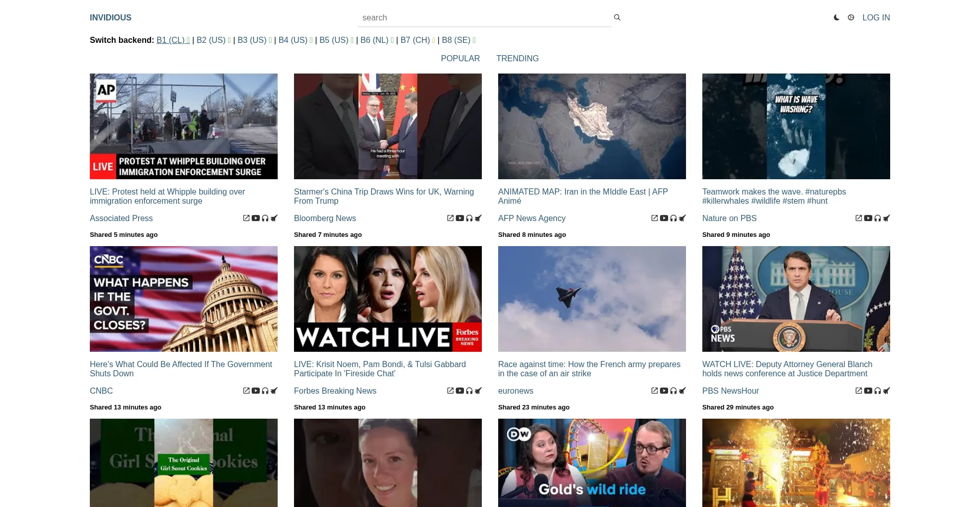Click the headphones icon for Nature on PBS video
The height and width of the screenshot is (507, 980).
877,218
